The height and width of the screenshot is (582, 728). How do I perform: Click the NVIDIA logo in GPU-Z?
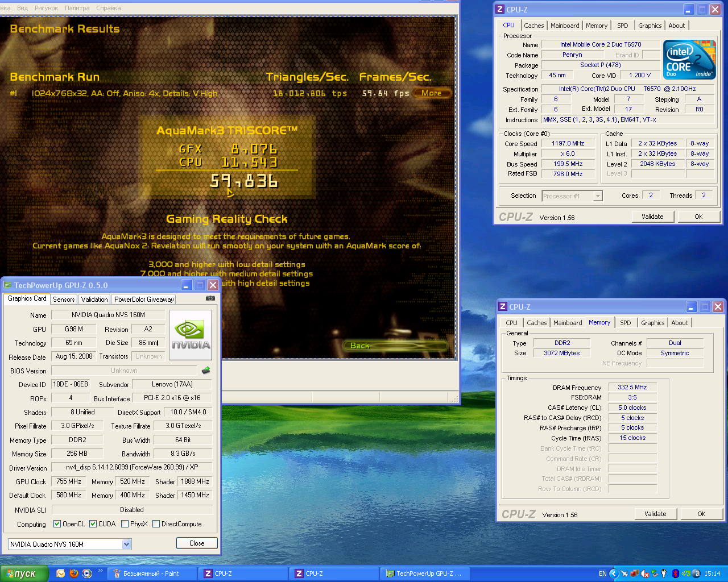point(191,335)
